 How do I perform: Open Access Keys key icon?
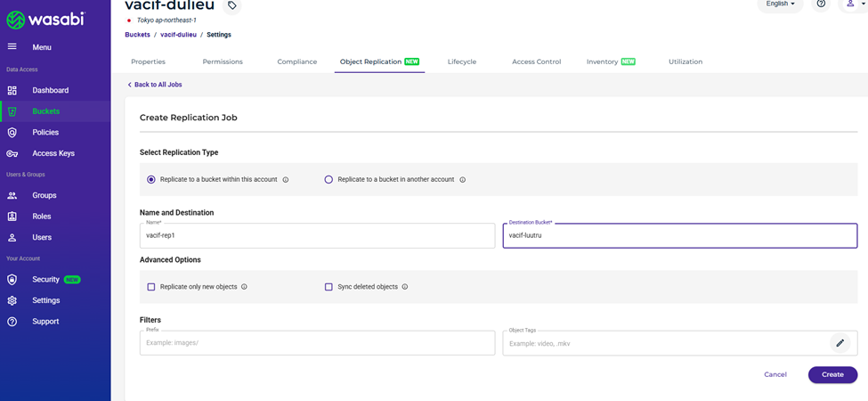pyautogui.click(x=12, y=153)
